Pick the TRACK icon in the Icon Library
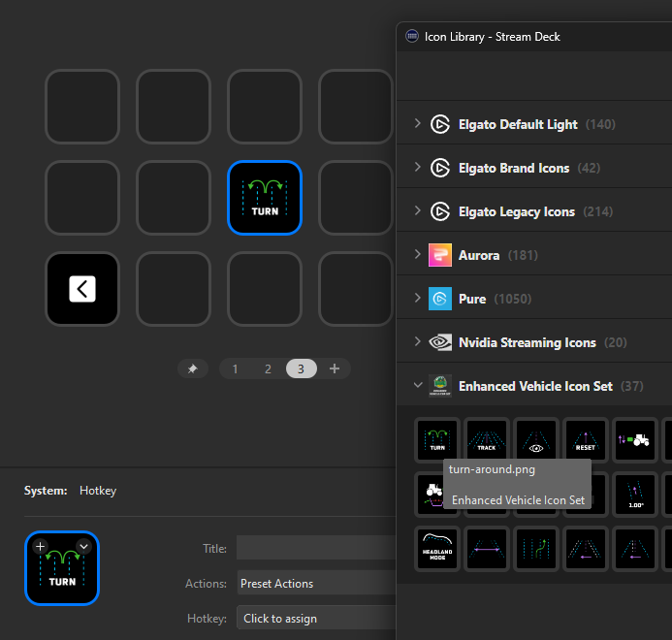The width and height of the screenshot is (672, 640). coord(487,440)
